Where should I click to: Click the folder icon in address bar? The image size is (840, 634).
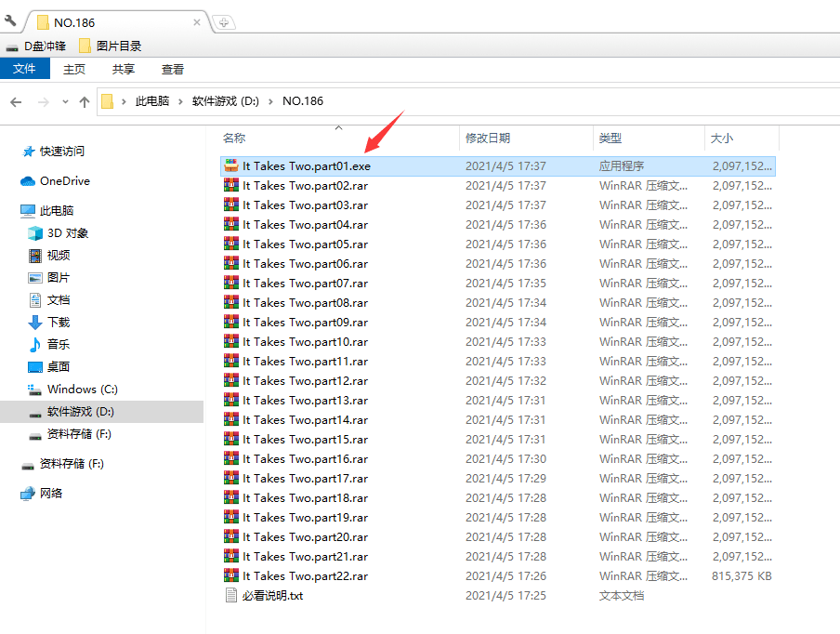click(x=107, y=101)
